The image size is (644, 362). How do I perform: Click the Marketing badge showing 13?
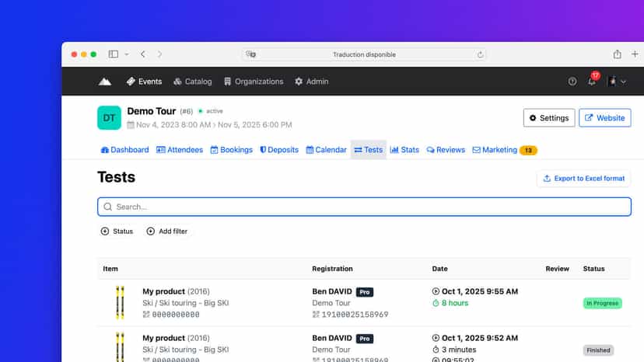(x=528, y=150)
